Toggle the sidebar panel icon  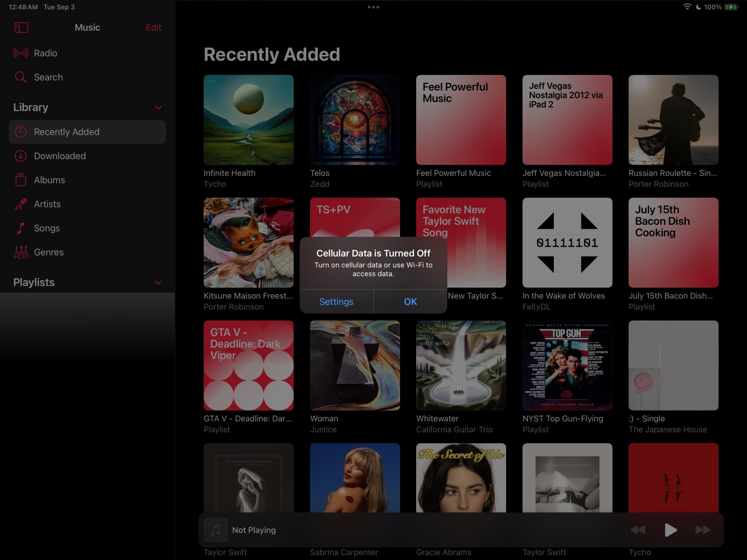(21, 27)
